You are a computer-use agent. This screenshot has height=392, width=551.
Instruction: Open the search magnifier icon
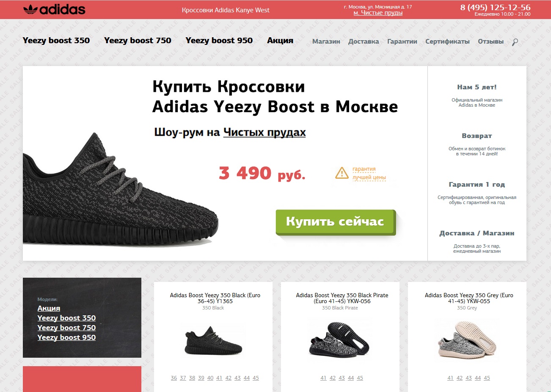pos(515,42)
